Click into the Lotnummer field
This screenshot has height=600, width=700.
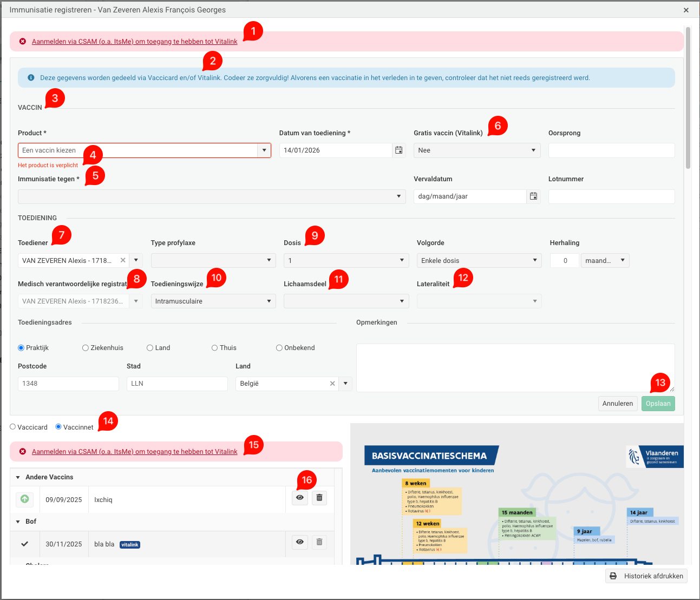coord(611,196)
